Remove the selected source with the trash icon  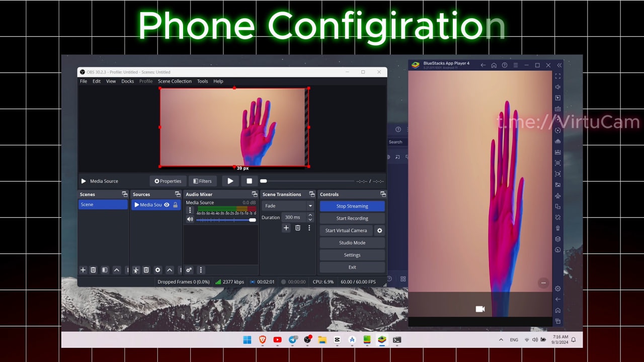coord(146,270)
